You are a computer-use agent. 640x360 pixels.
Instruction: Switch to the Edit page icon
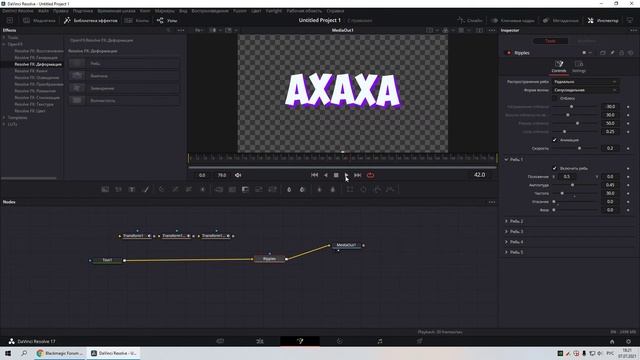260,341
